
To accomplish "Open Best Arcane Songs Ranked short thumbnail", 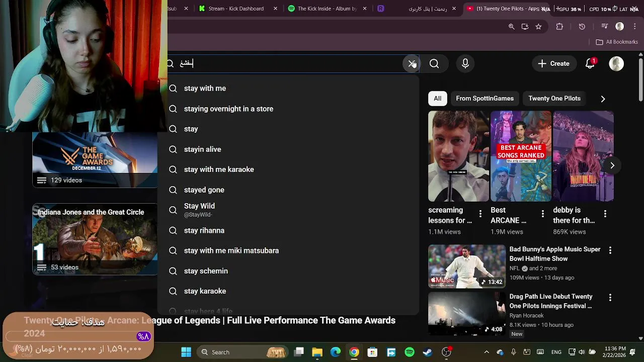I will point(521,156).
